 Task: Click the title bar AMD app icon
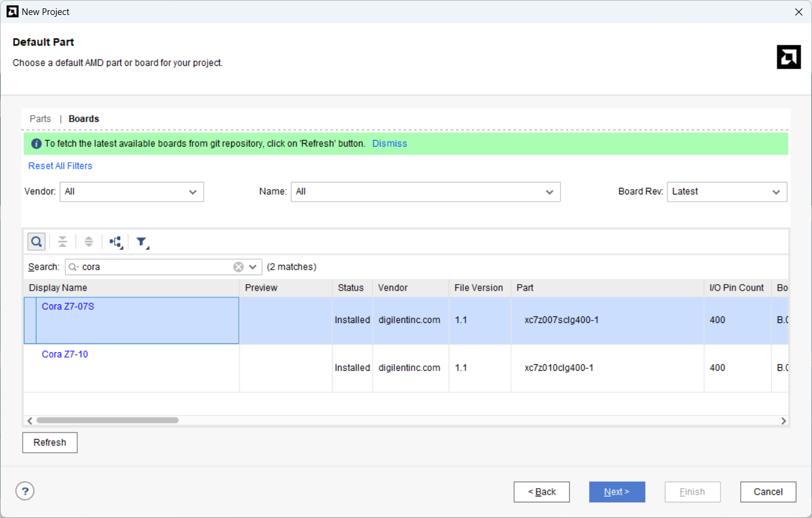pyautogui.click(x=12, y=11)
